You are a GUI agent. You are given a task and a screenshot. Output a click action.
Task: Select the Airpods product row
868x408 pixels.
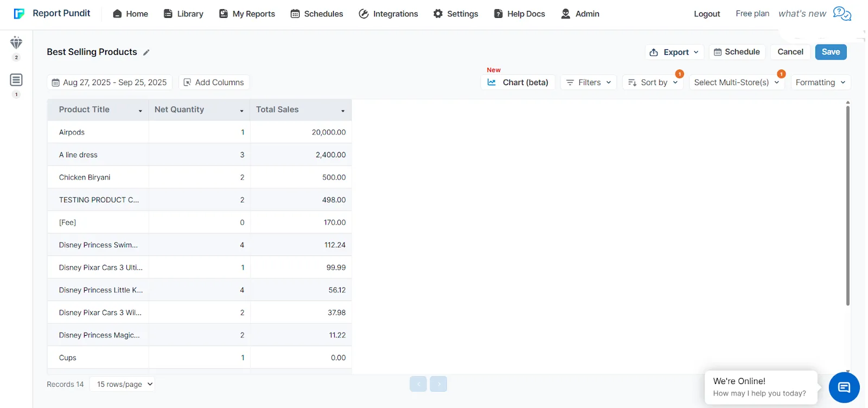(199, 132)
